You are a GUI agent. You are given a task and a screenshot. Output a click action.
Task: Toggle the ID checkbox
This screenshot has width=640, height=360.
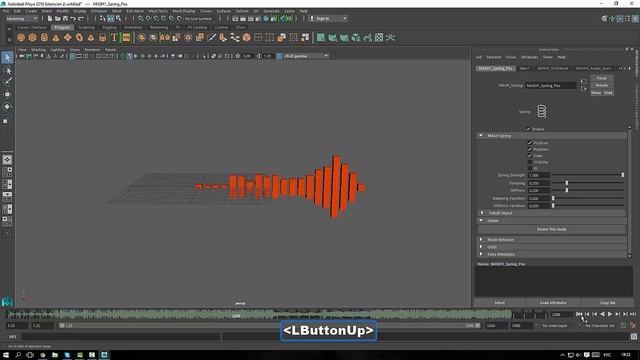tap(530, 168)
